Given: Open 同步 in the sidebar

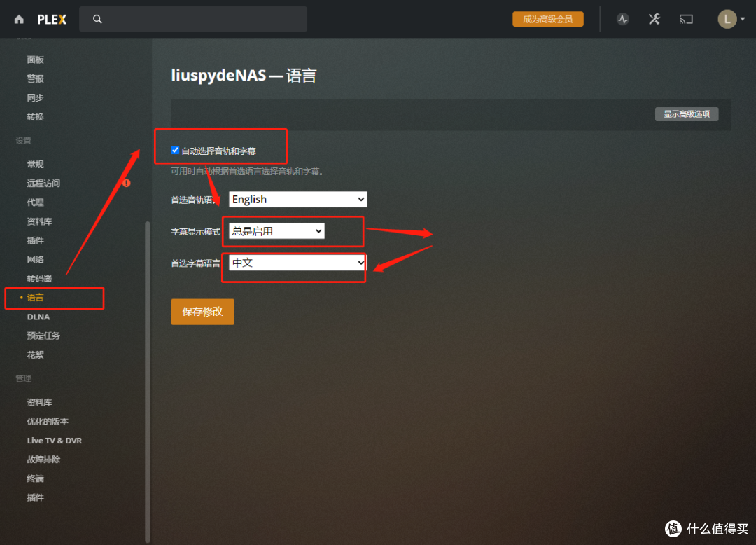Looking at the screenshot, I should click(x=36, y=98).
